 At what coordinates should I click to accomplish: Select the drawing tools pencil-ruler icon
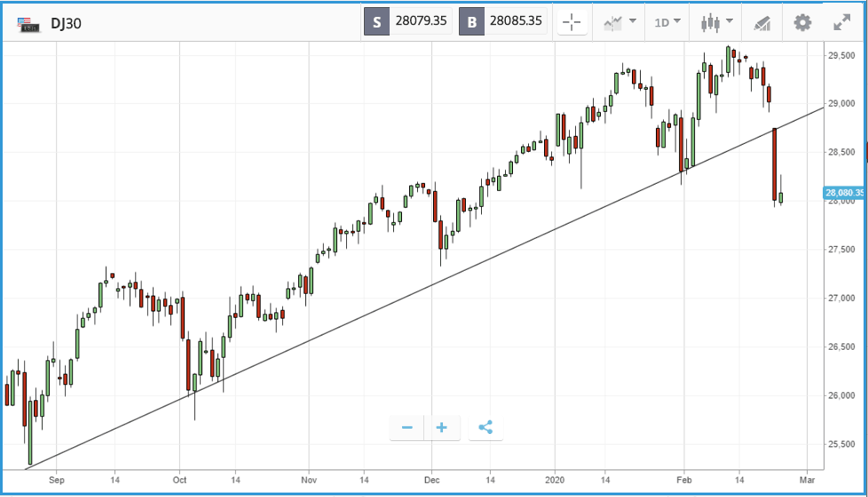pos(762,23)
